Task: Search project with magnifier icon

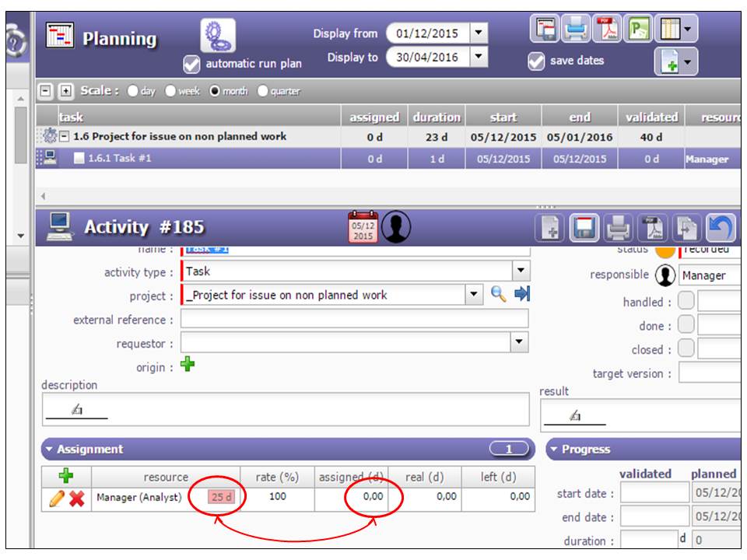Action: (498, 294)
